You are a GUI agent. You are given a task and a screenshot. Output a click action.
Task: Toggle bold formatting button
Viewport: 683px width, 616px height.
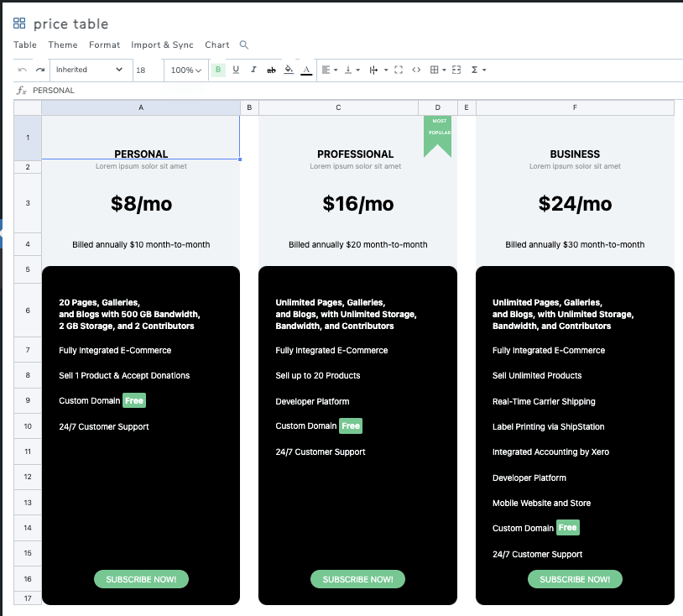click(x=219, y=70)
